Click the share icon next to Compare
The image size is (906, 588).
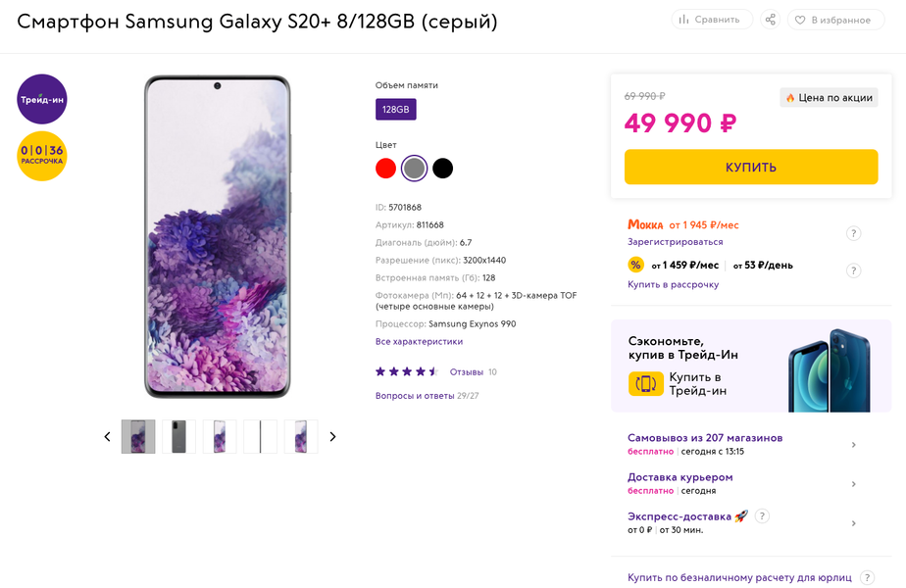(x=770, y=20)
